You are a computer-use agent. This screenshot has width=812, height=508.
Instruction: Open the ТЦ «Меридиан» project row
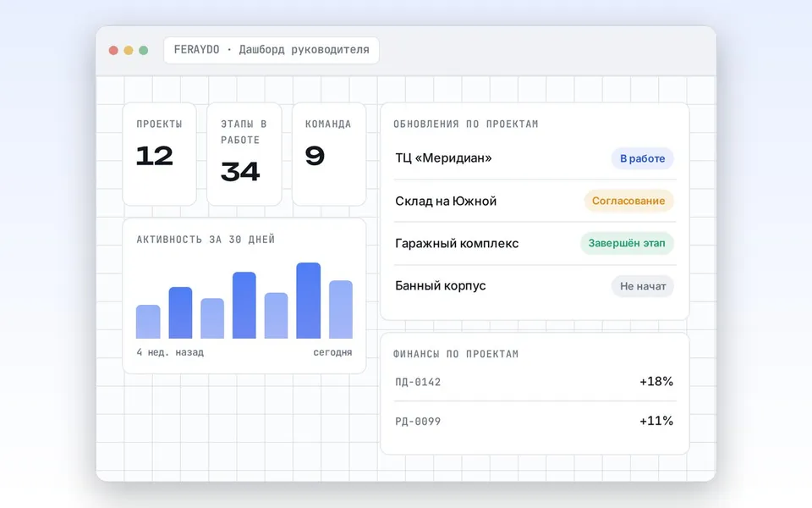coord(535,158)
